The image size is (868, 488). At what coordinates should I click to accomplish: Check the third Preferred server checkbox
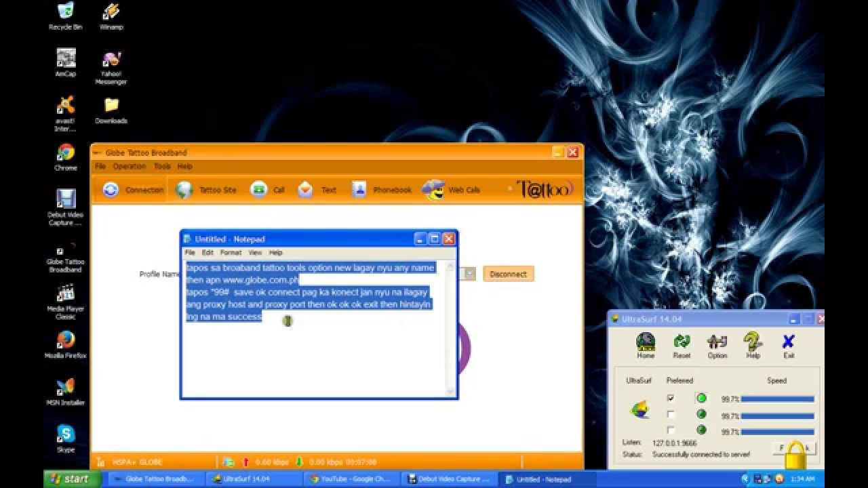(671, 430)
